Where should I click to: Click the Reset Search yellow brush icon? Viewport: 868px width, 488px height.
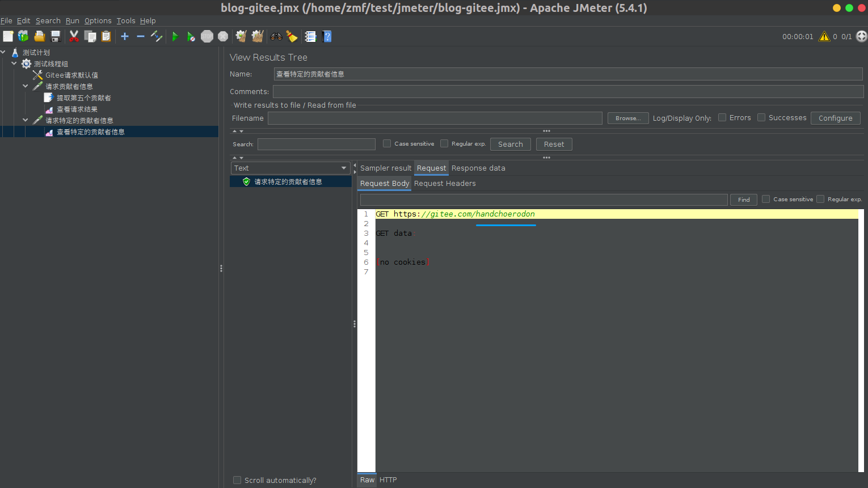292,36
